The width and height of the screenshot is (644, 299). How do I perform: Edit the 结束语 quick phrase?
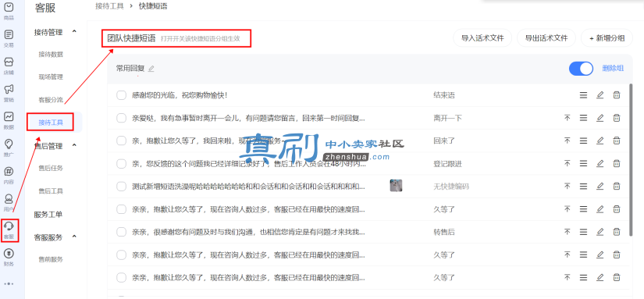(x=600, y=95)
